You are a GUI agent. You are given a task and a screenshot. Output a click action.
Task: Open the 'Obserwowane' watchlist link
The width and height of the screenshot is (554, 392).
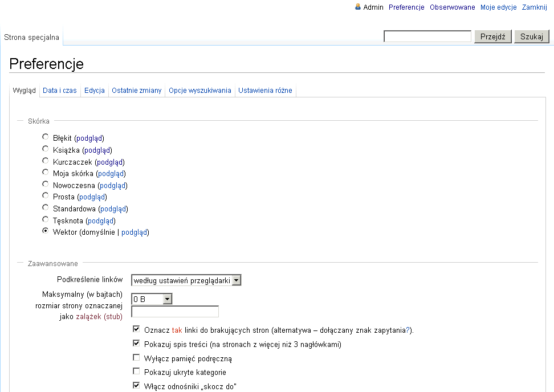click(453, 7)
